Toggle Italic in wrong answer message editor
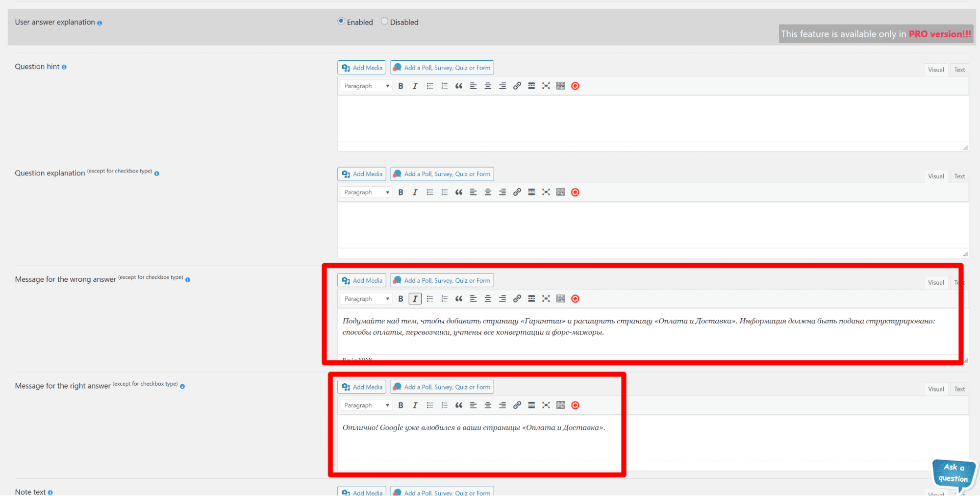Image resolution: width=980 pixels, height=496 pixels. [415, 299]
